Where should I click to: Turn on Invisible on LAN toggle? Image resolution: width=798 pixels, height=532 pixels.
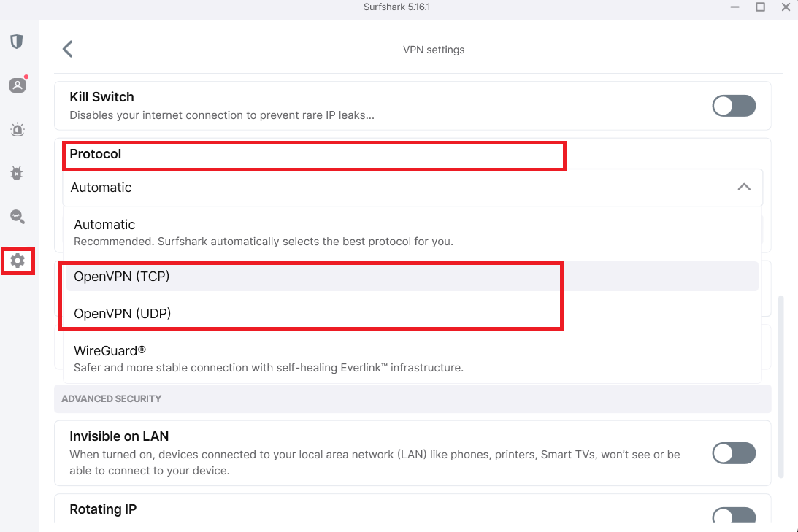[734, 453]
